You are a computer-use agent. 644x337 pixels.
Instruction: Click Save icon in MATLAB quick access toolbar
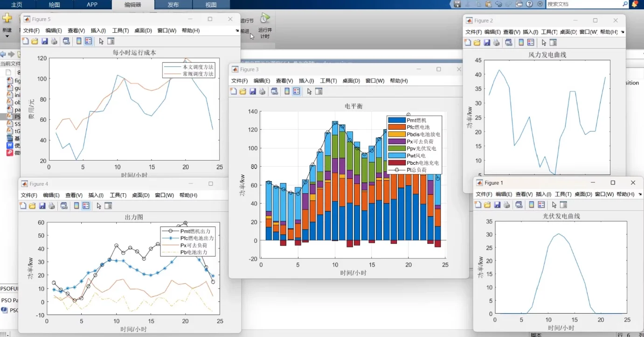pyautogui.click(x=457, y=4)
